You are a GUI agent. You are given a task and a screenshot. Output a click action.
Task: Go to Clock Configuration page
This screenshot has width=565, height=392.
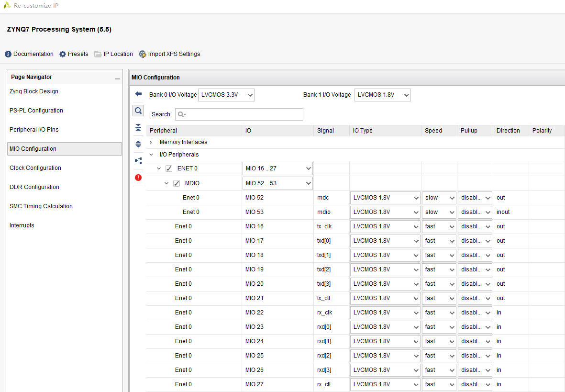(35, 168)
